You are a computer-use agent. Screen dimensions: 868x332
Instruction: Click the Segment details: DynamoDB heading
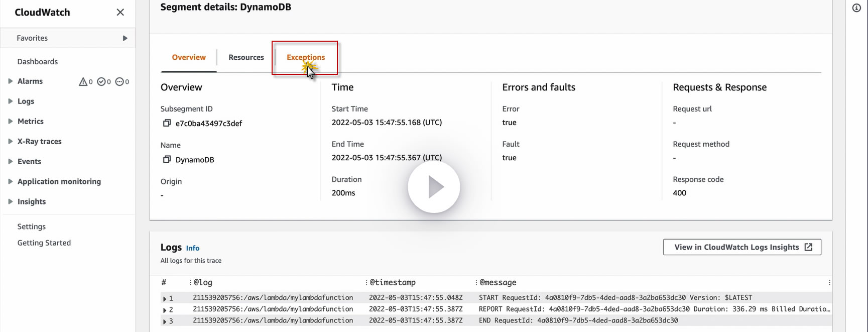(x=225, y=7)
